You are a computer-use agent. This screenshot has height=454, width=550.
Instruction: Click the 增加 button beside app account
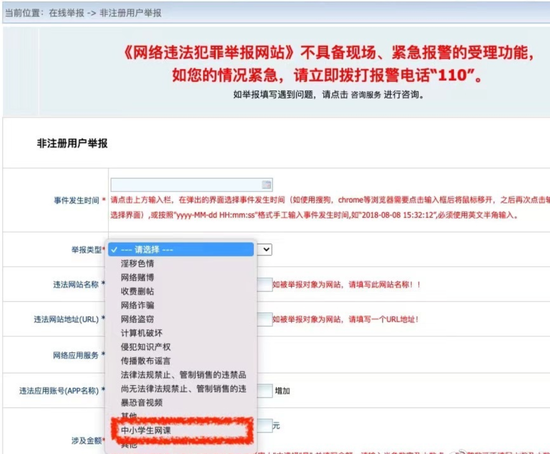click(282, 391)
